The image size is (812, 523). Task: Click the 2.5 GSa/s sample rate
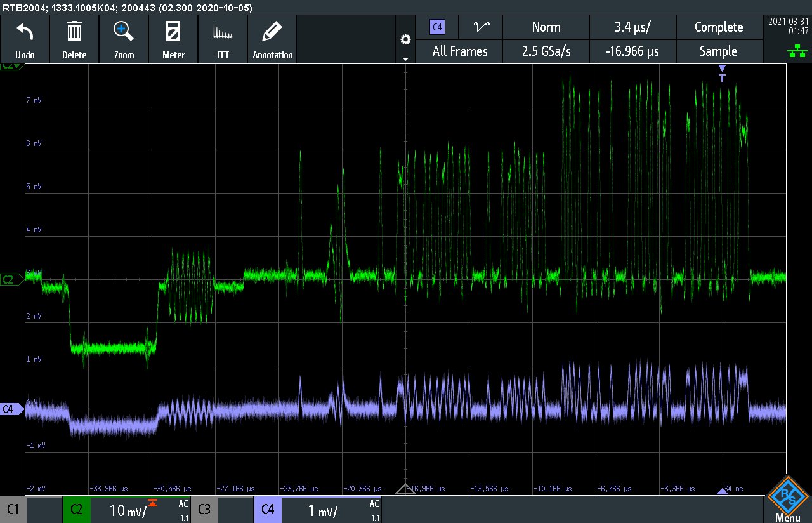pos(546,51)
